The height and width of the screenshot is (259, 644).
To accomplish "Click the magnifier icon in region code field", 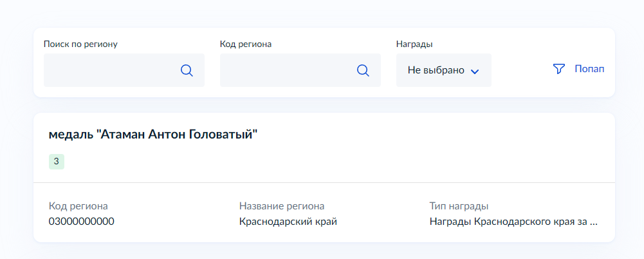I will (x=363, y=70).
